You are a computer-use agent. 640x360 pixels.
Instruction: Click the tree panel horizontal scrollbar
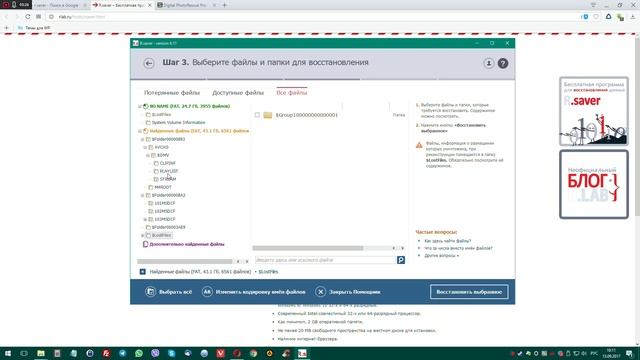(x=185, y=261)
